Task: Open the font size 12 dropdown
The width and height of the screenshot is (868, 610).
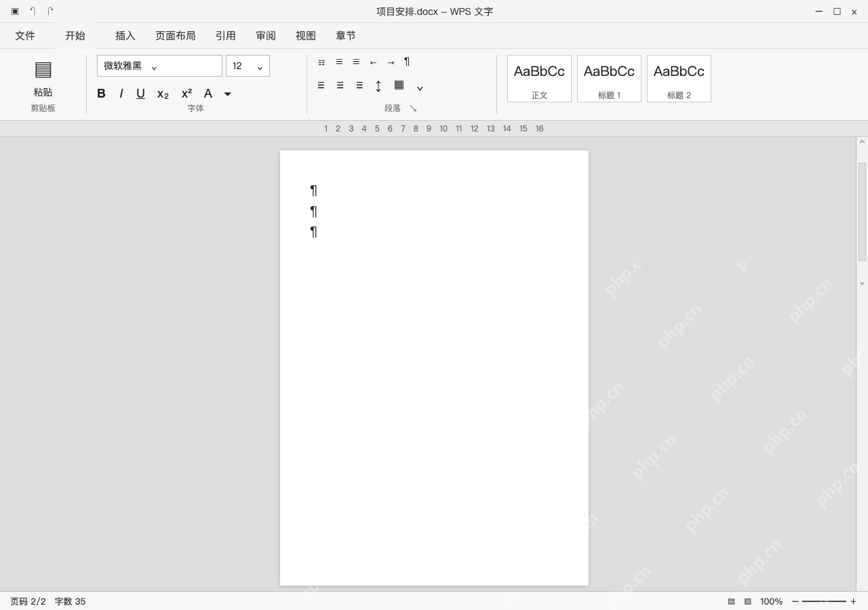Action: (x=248, y=66)
